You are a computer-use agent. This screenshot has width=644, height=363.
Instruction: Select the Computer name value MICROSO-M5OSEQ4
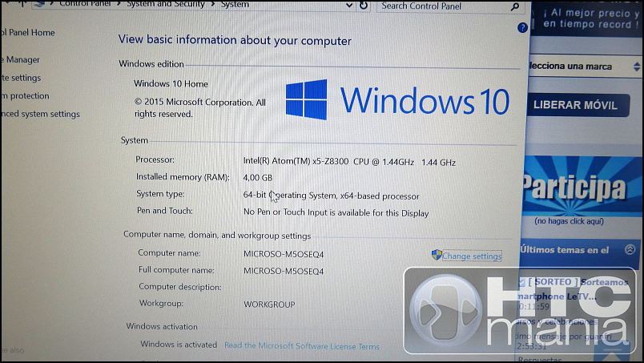[284, 254]
